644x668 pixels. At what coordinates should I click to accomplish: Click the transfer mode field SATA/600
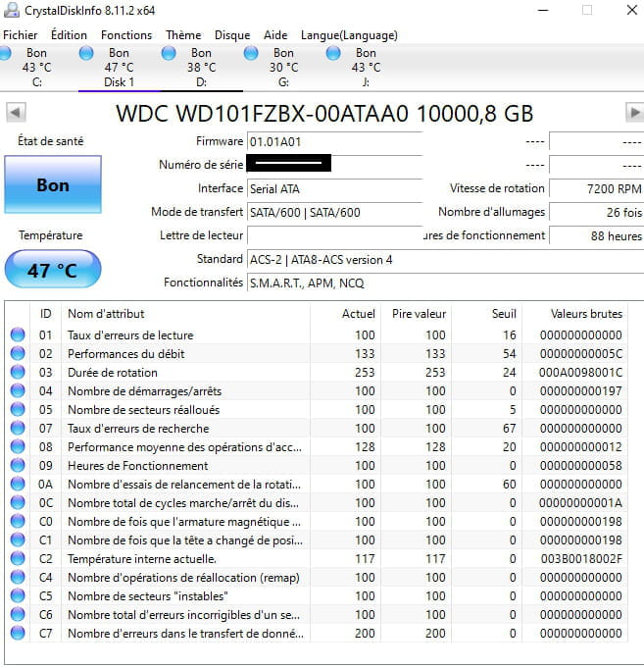click(x=334, y=212)
